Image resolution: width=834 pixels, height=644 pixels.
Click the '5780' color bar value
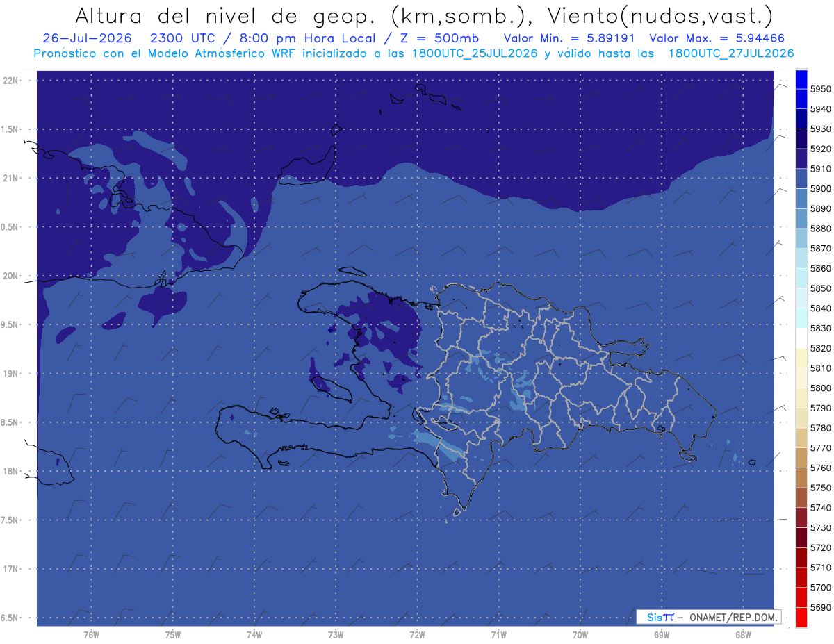tap(820, 428)
